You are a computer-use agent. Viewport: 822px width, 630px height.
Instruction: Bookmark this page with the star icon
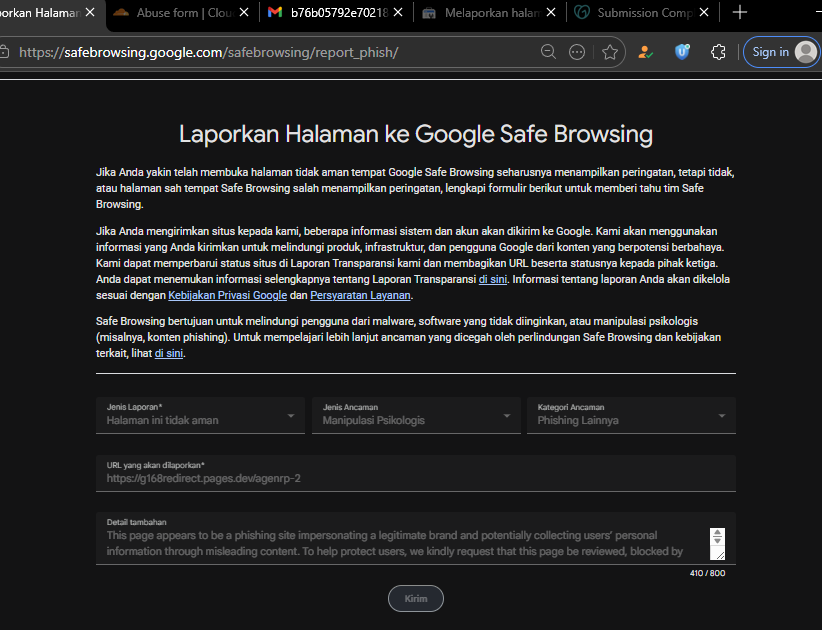click(x=610, y=52)
